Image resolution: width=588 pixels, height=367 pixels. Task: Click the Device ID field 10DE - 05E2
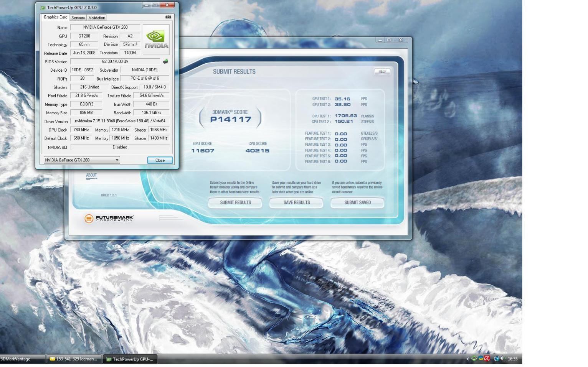(x=82, y=70)
